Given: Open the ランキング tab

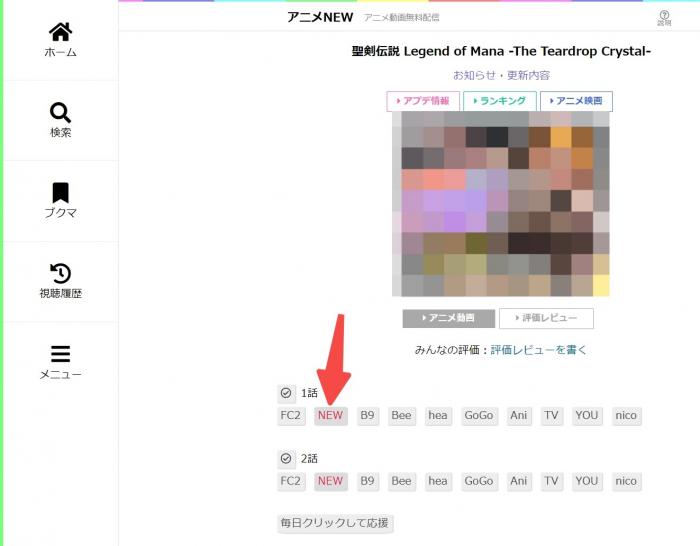Looking at the screenshot, I should [500, 101].
